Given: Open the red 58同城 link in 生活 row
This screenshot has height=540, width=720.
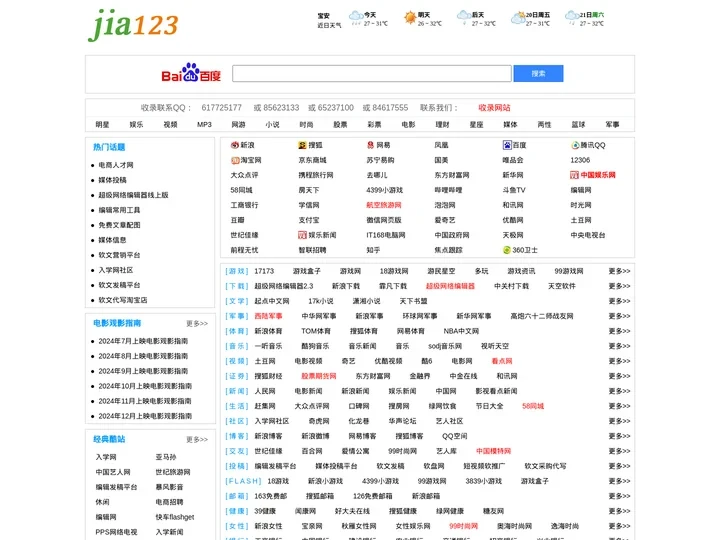Looking at the screenshot, I should pyautogui.click(x=533, y=406).
